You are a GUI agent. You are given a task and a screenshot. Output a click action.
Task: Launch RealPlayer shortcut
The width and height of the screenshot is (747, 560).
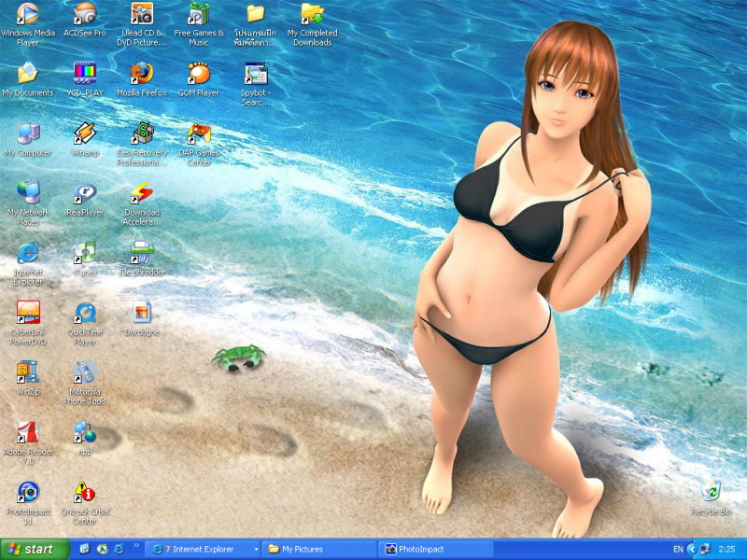tap(85, 193)
